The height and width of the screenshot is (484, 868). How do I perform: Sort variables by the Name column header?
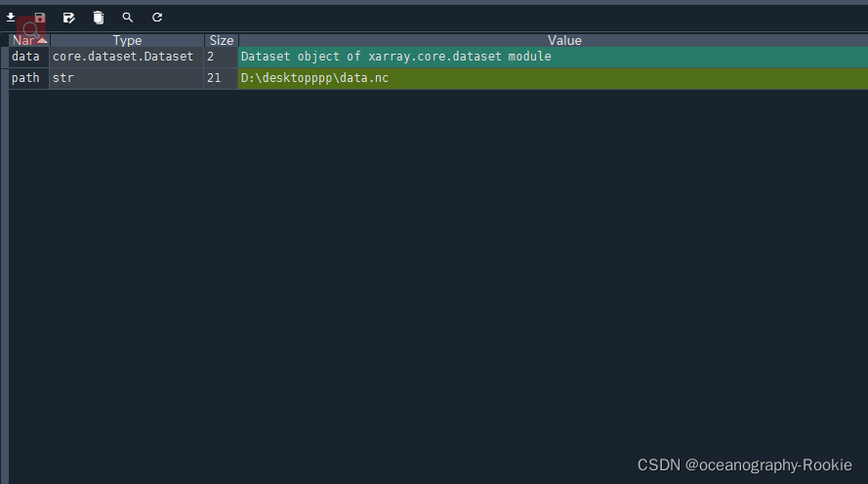point(28,40)
